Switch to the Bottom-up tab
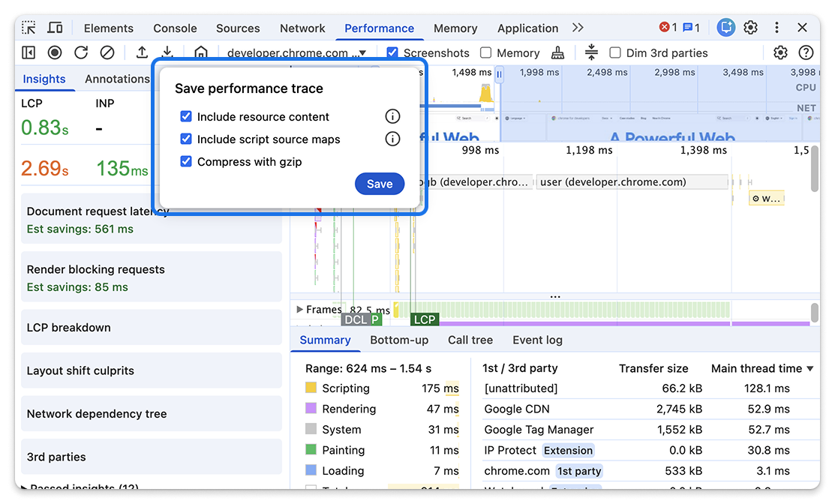The image size is (835, 504). pos(399,340)
